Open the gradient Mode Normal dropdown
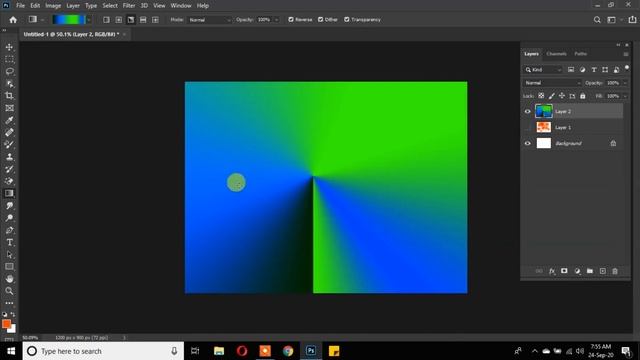 click(x=210, y=20)
